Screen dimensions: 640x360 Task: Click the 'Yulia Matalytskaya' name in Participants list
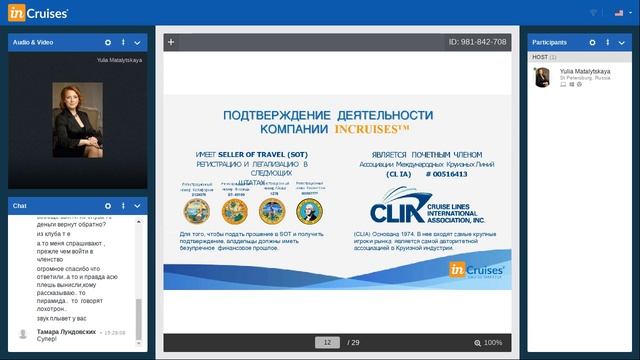585,71
